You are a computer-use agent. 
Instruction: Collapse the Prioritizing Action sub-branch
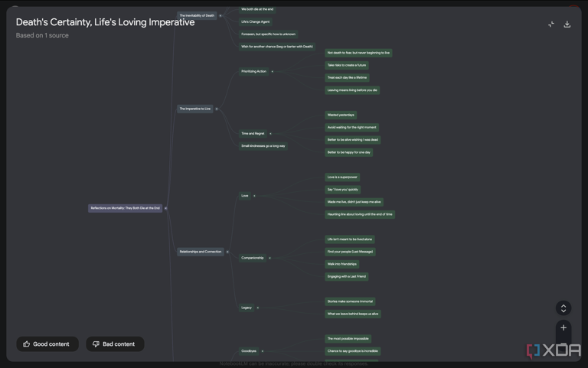[272, 71]
